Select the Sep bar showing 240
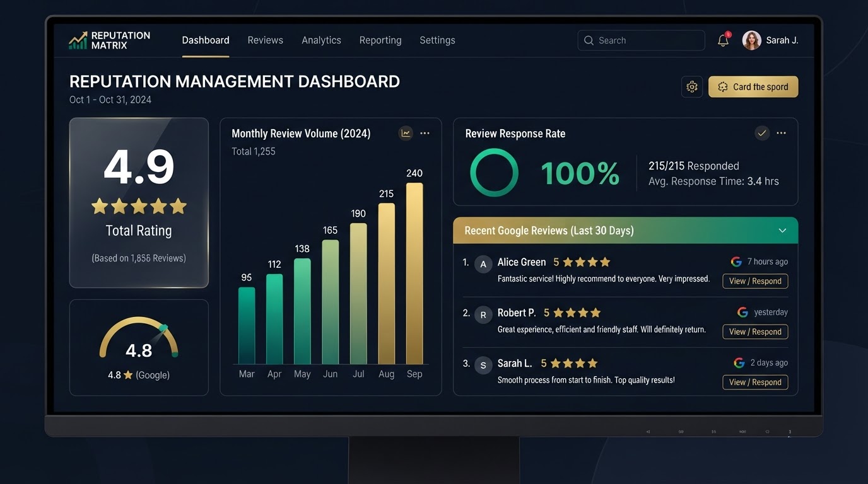 414,274
